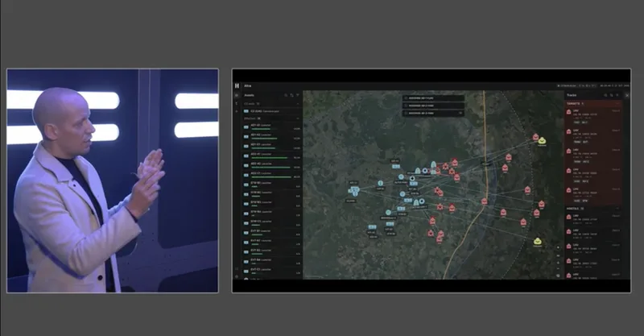Click the Assets panel title
The image size is (644, 336).
pos(250,95)
